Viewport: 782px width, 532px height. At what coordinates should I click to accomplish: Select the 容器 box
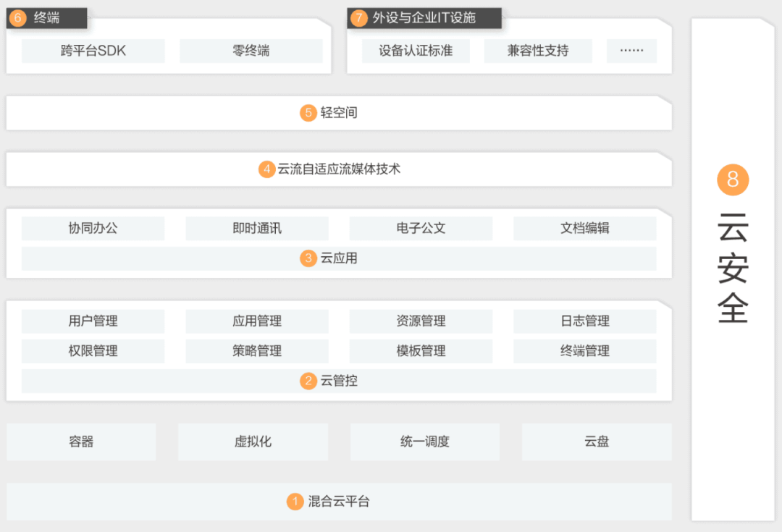81,442
